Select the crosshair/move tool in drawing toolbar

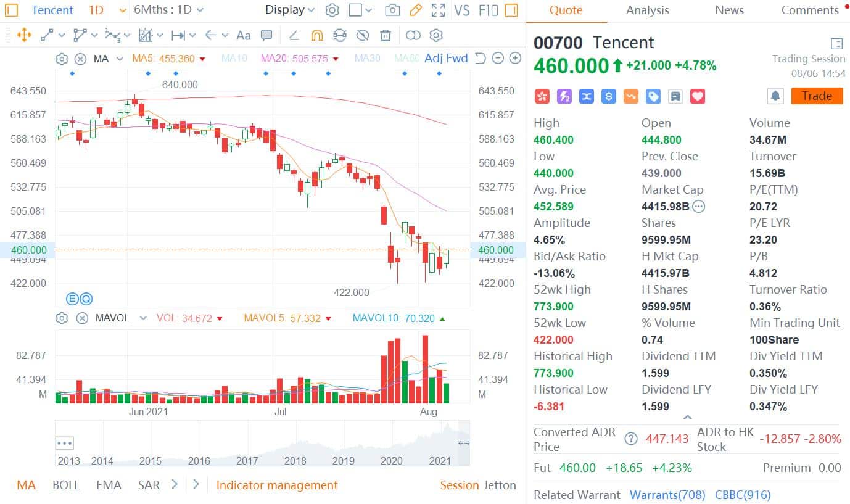click(23, 35)
